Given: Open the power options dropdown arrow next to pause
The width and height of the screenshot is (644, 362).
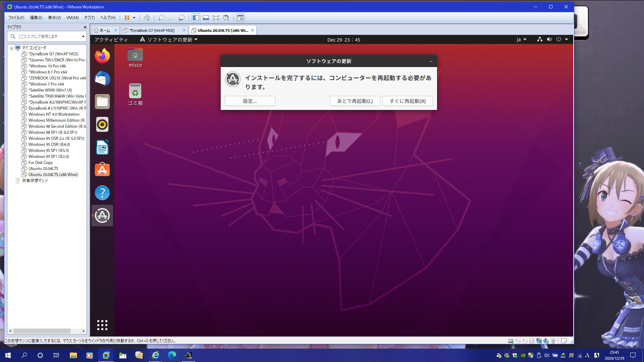Looking at the screenshot, I should [x=134, y=18].
